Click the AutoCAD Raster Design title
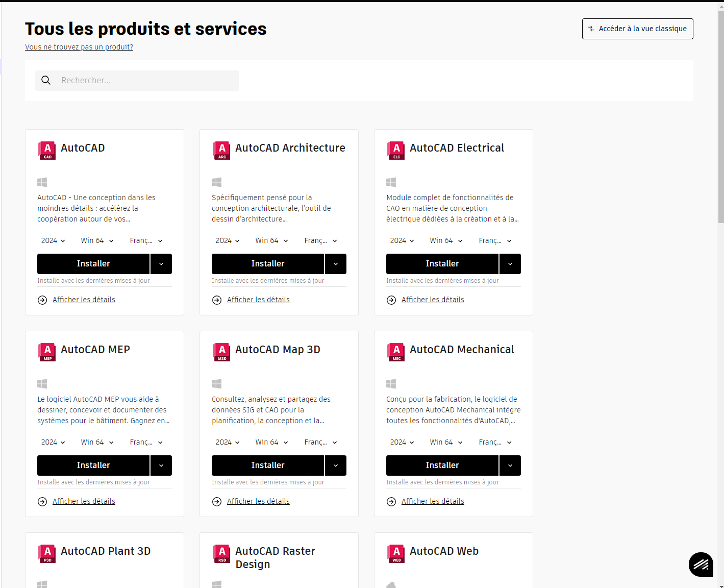 [x=276, y=558]
